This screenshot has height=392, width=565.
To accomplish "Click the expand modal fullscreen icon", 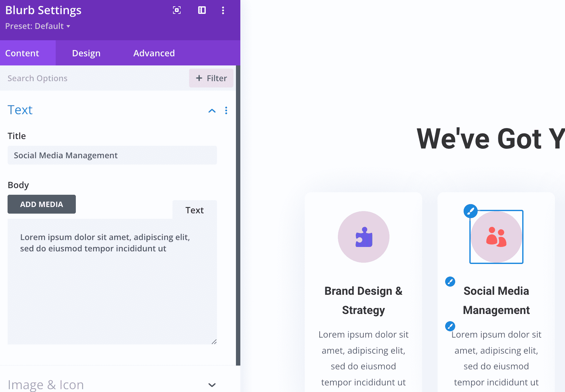I will 177,10.
